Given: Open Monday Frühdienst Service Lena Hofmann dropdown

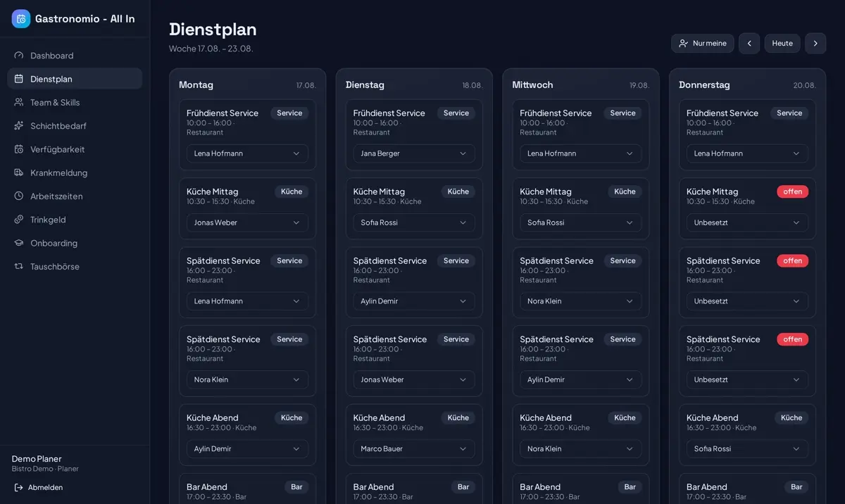Looking at the screenshot, I should 247,153.
